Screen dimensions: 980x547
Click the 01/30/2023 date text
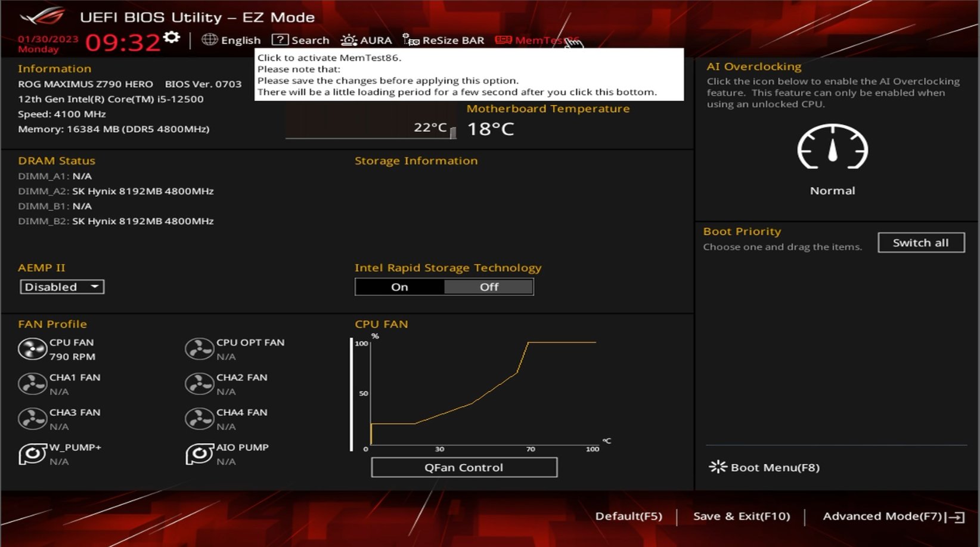tap(48, 39)
